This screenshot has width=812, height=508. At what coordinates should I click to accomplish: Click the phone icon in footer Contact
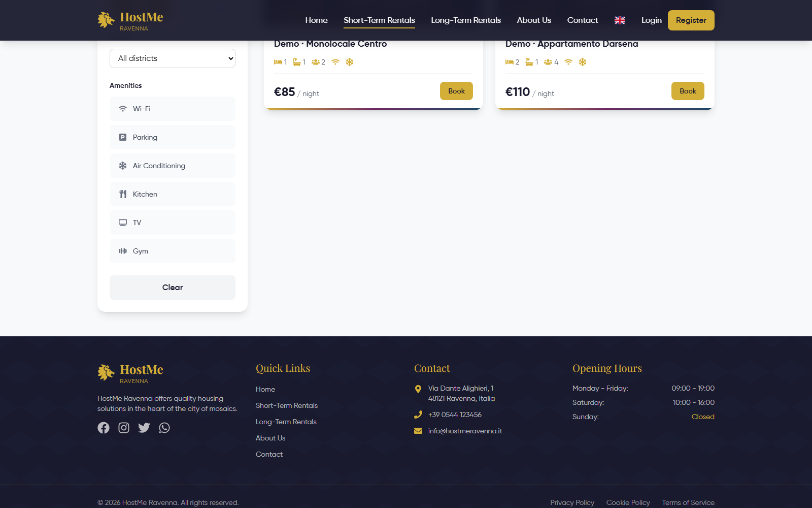[x=418, y=415]
